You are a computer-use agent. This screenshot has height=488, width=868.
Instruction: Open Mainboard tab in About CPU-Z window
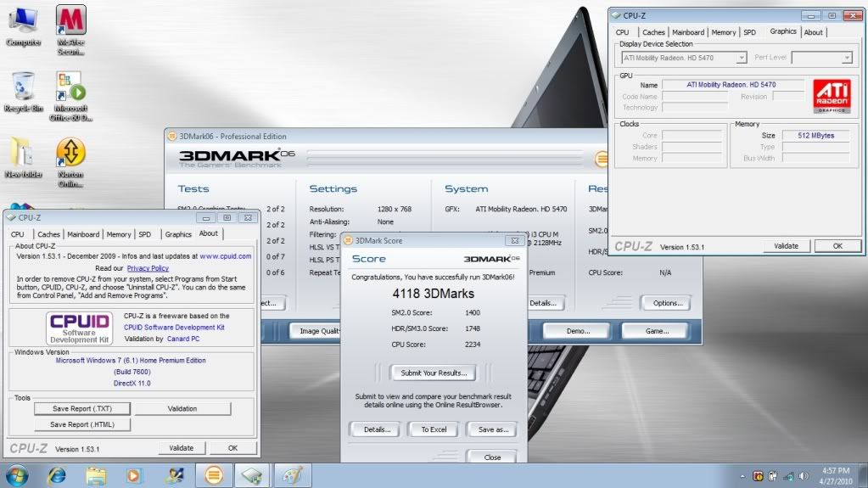83,234
